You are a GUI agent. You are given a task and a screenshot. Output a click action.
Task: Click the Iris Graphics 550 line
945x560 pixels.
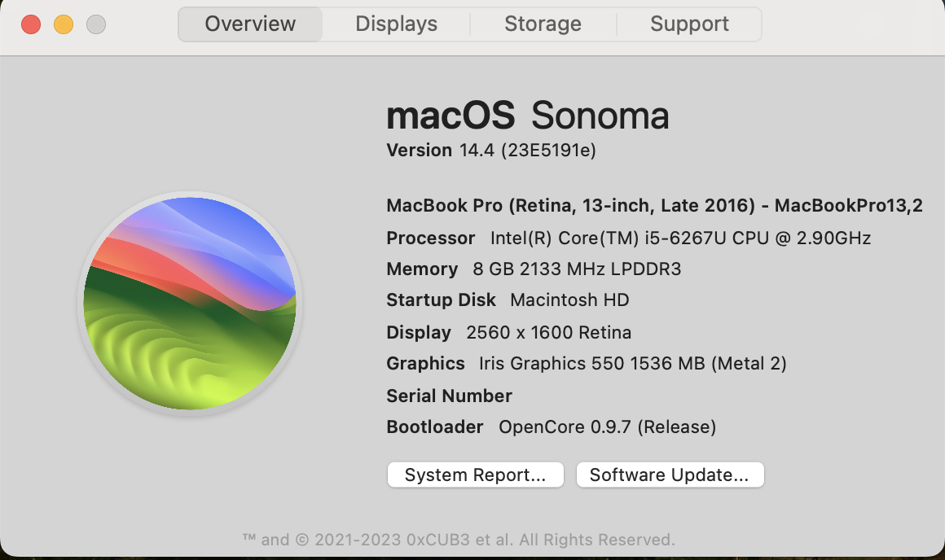(x=586, y=364)
